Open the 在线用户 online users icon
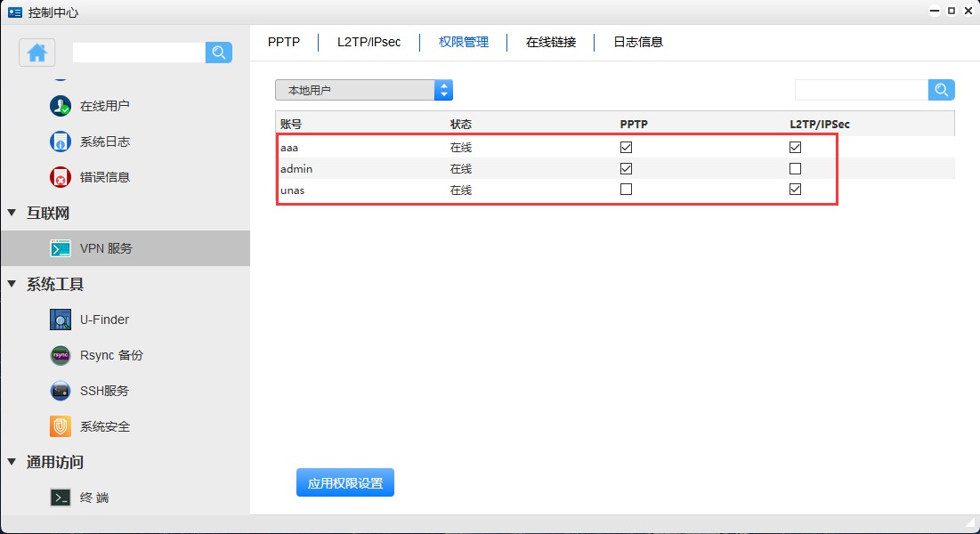The height and width of the screenshot is (534, 980). pyautogui.click(x=61, y=106)
